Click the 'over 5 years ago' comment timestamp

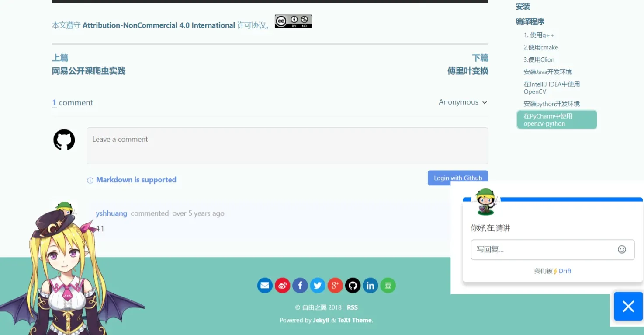[x=198, y=213]
